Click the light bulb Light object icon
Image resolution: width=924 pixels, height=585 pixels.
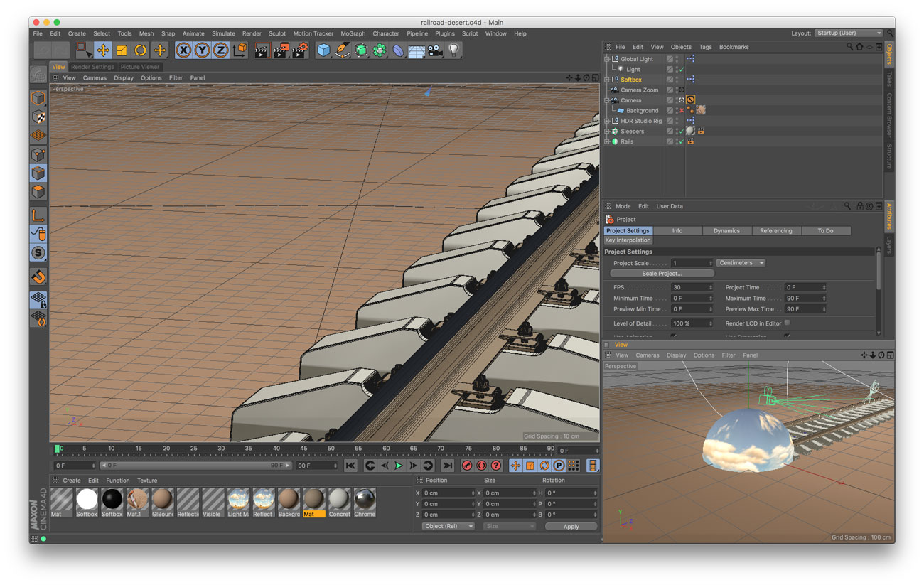coord(453,50)
